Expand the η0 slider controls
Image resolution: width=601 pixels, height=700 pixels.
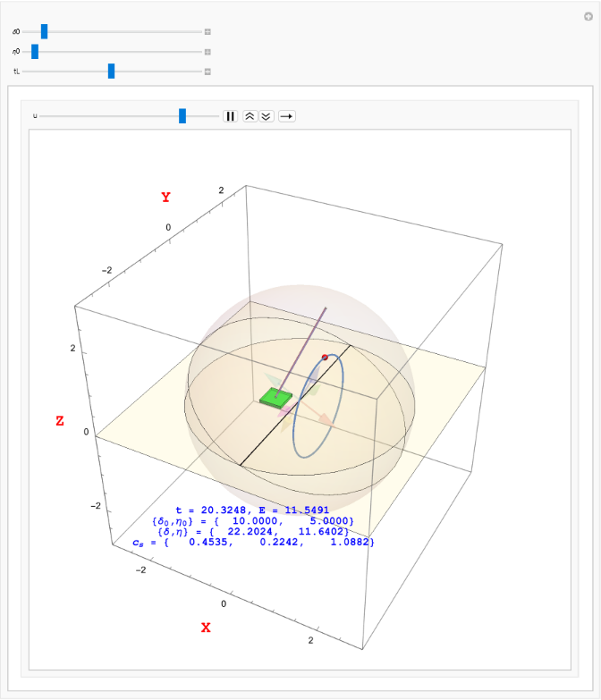coord(207,52)
